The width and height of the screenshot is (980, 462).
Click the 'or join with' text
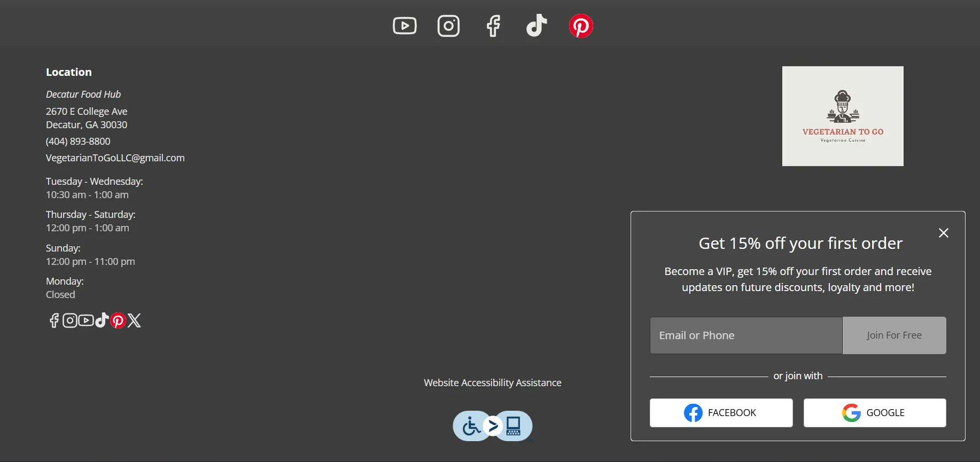click(798, 376)
